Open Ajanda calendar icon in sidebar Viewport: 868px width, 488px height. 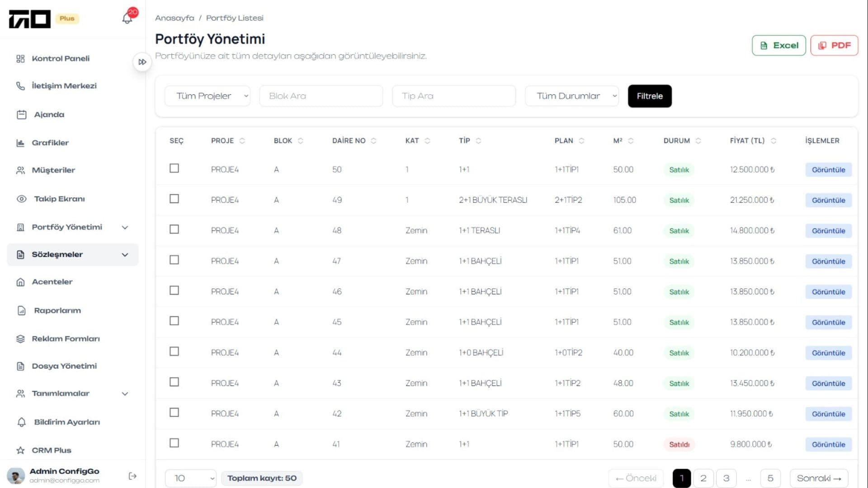click(21, 115)
